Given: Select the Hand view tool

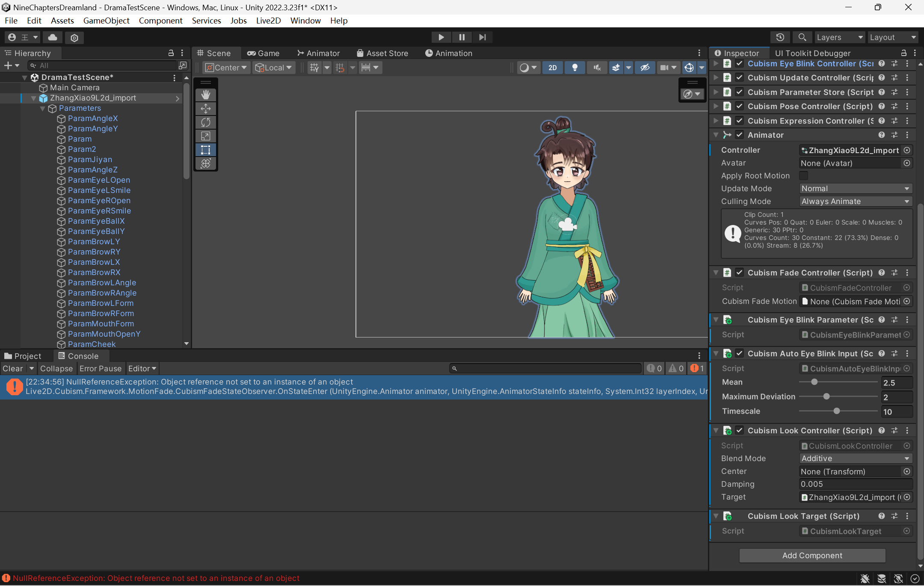Looking at the screenshot, I should pyautogui.click(x=206, y=95).
